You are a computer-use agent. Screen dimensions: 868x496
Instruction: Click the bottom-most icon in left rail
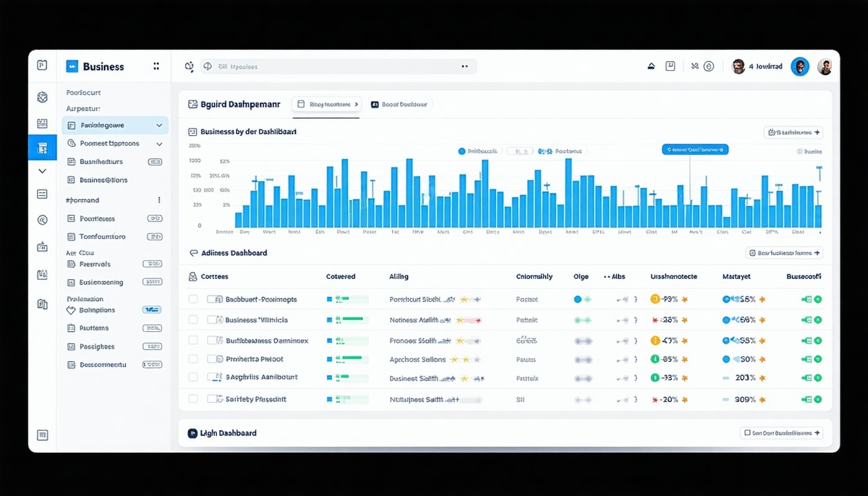[x=42, y=435]
